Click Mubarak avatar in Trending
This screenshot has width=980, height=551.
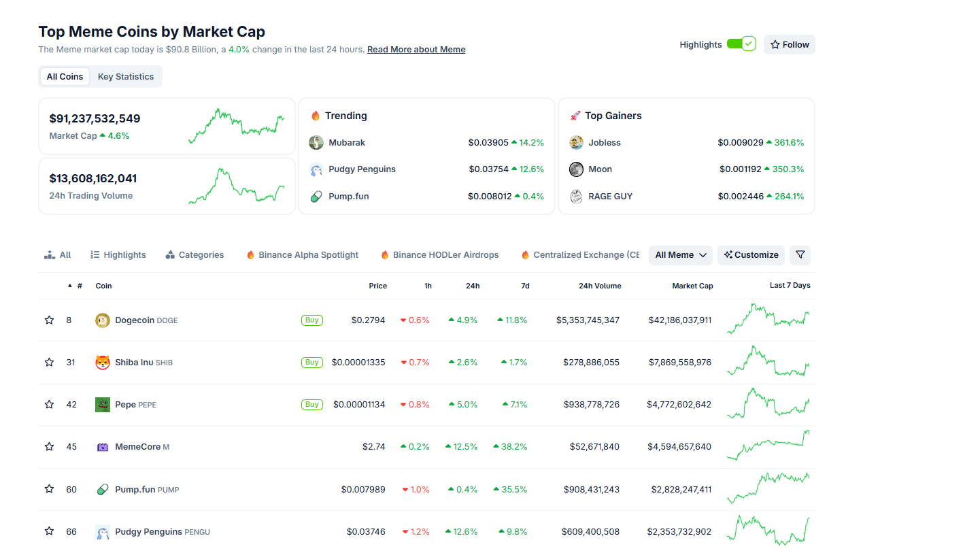(316, 142)
